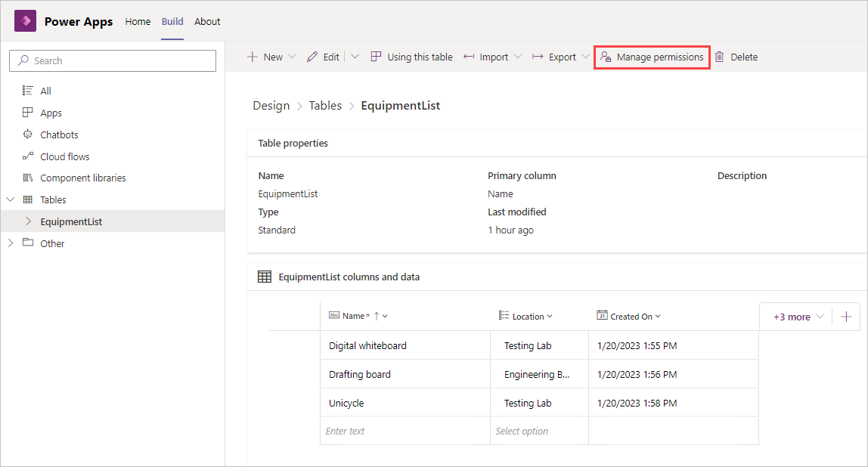Click the Import arrow icon
868x467 pixels.
point(469,57)
